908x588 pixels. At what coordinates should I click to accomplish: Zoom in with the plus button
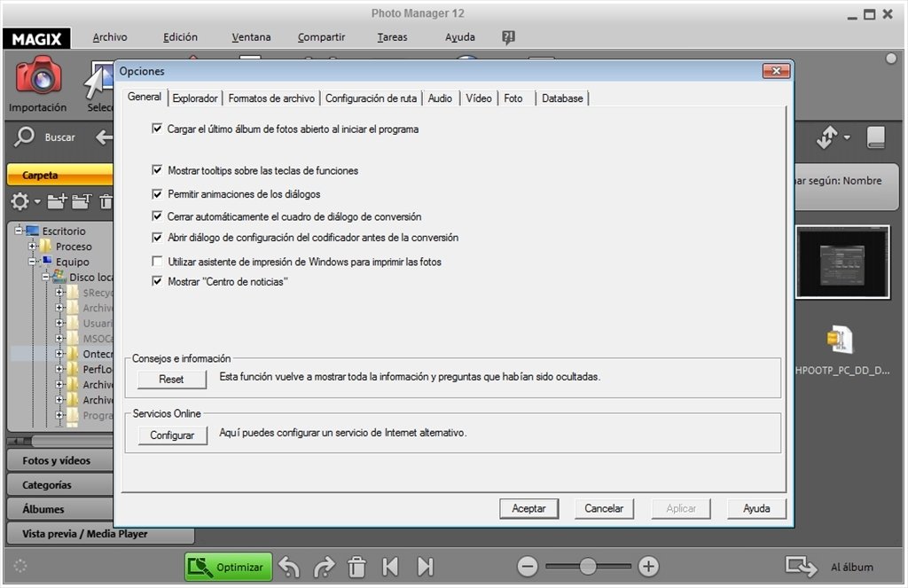coord(648,566)
